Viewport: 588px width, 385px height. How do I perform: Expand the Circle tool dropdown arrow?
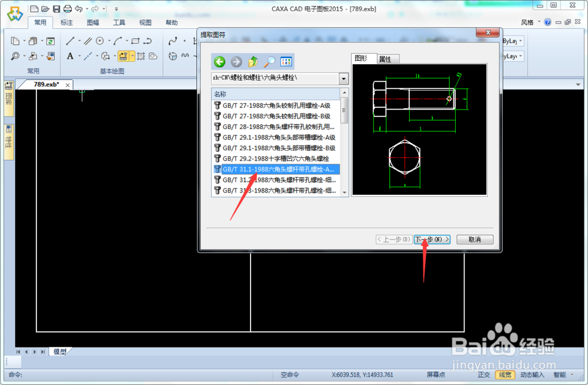pos(109,41)
